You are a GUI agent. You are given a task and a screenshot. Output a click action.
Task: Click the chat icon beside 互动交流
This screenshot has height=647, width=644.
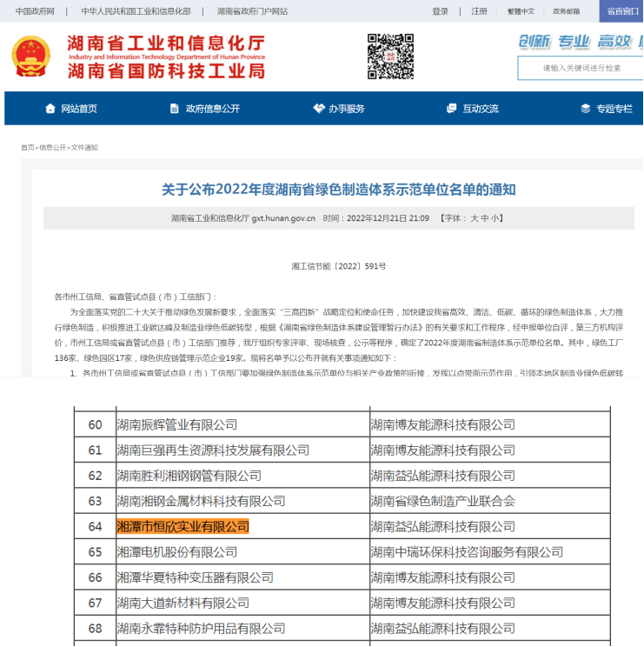coord(451,109)
